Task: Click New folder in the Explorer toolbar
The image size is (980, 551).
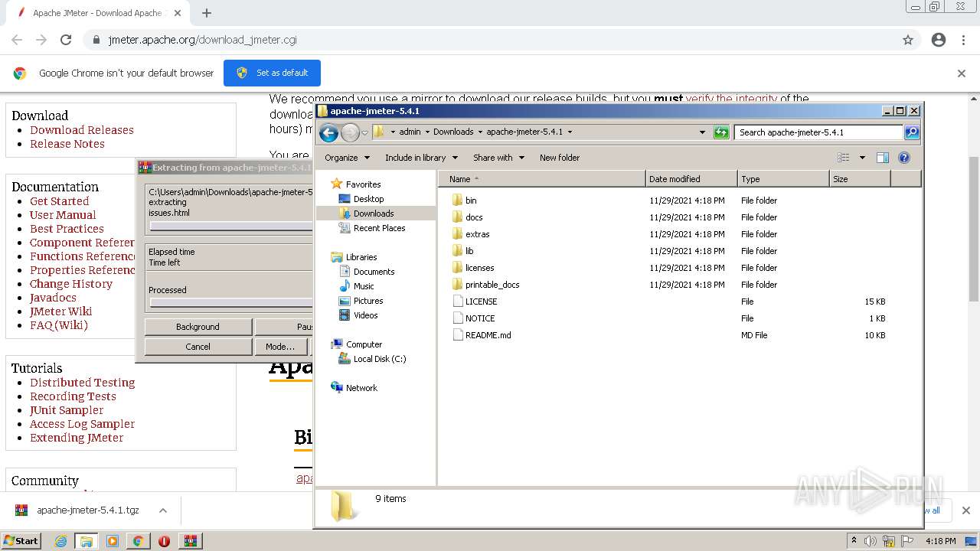Action: point(560,158)
